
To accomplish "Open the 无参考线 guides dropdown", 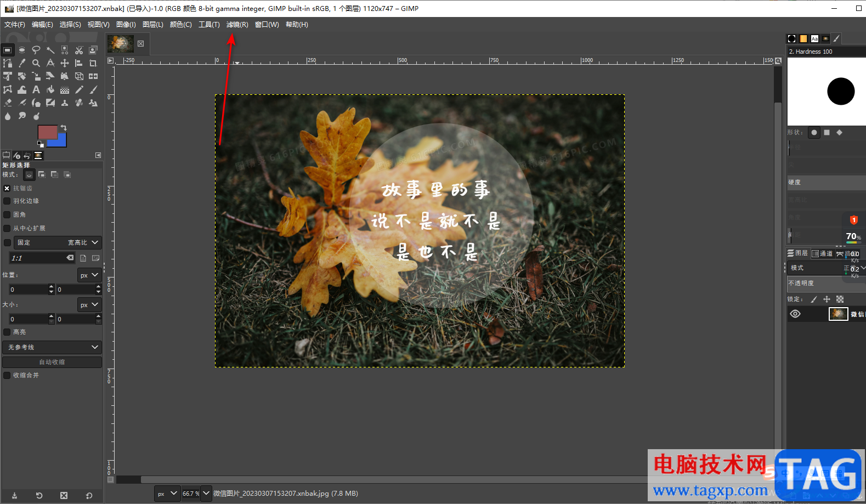I will 52,347.
